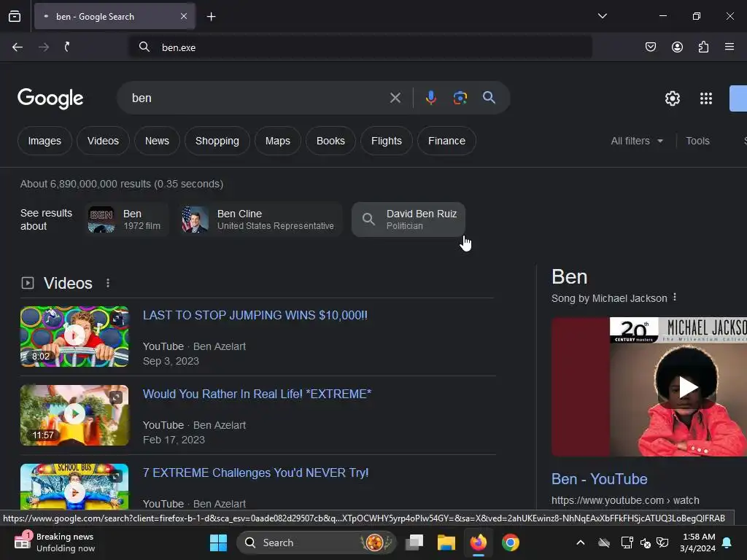
Task: Play the Would You Rather thumbnail
Action: point(74,415)
